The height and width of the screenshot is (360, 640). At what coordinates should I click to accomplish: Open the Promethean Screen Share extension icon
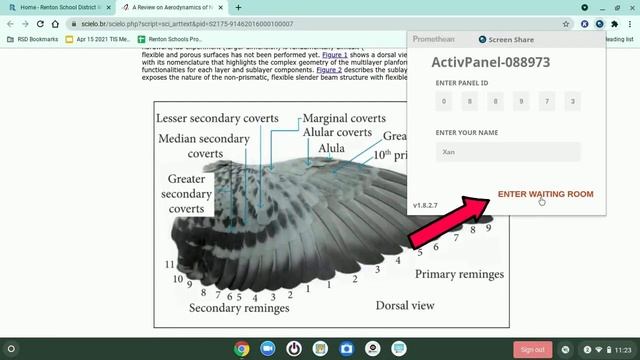(599, 24)
